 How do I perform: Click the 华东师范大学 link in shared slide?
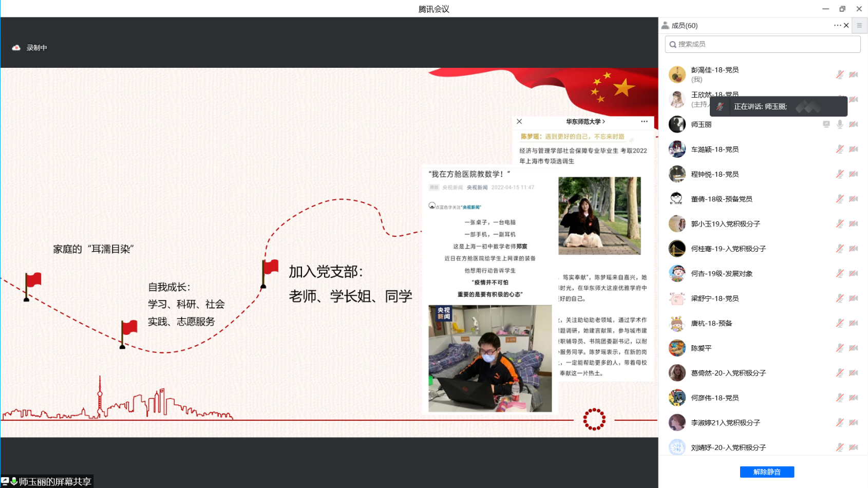click(x=586, y=122)
